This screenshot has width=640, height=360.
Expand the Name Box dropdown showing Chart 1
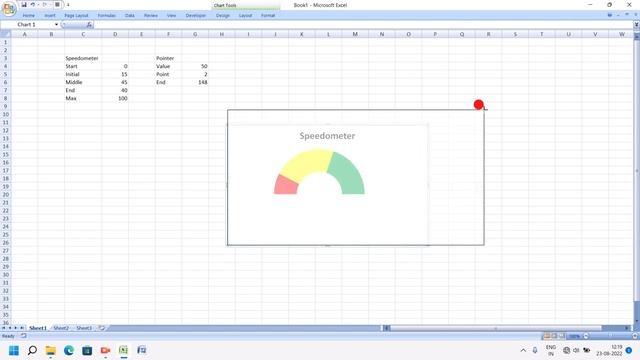click(56, 24)
